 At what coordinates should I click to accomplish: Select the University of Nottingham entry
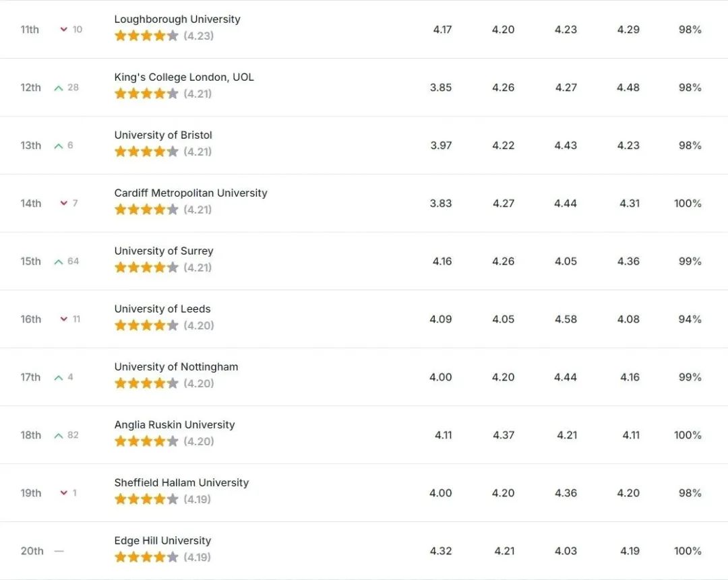point(176,367)
